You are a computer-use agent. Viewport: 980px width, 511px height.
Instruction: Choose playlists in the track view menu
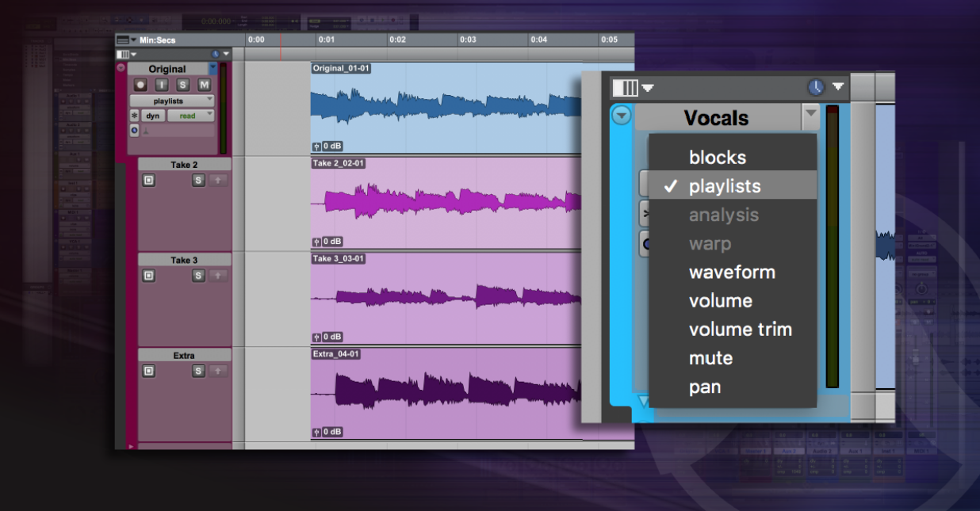pyautogui.click(x=732, y=186)
